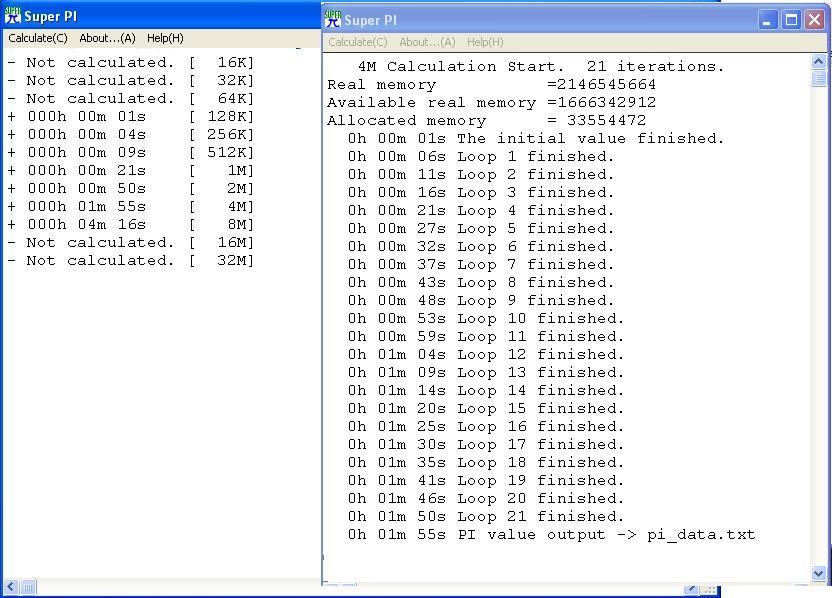
Task: Select the 16K Not calculated row
Action: click(x=130, y=63)
